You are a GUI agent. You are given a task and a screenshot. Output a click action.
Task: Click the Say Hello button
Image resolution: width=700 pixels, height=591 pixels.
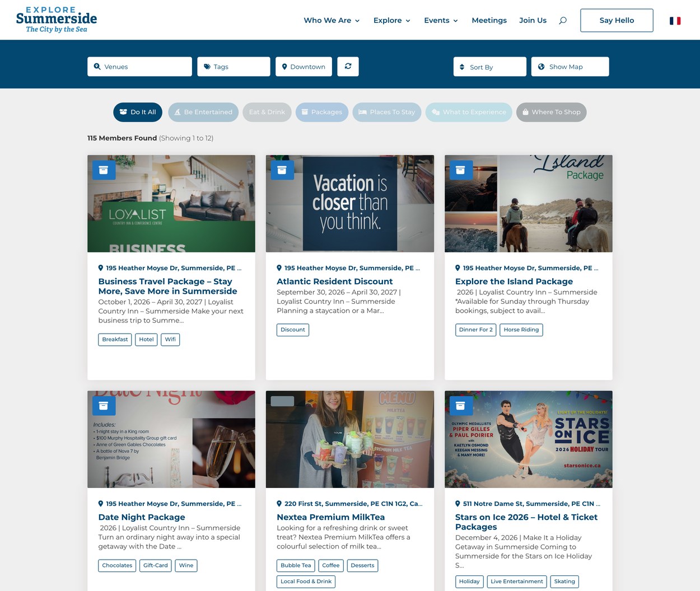[x=617, y=20]
